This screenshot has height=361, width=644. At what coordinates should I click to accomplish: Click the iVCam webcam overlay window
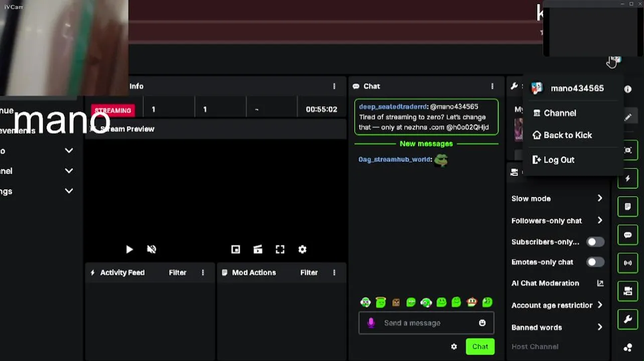tap(64, 48)
